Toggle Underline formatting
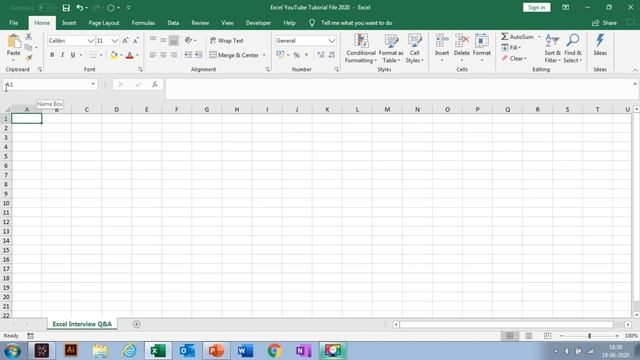This screenshot has height=360, width=640. [73, 55]
